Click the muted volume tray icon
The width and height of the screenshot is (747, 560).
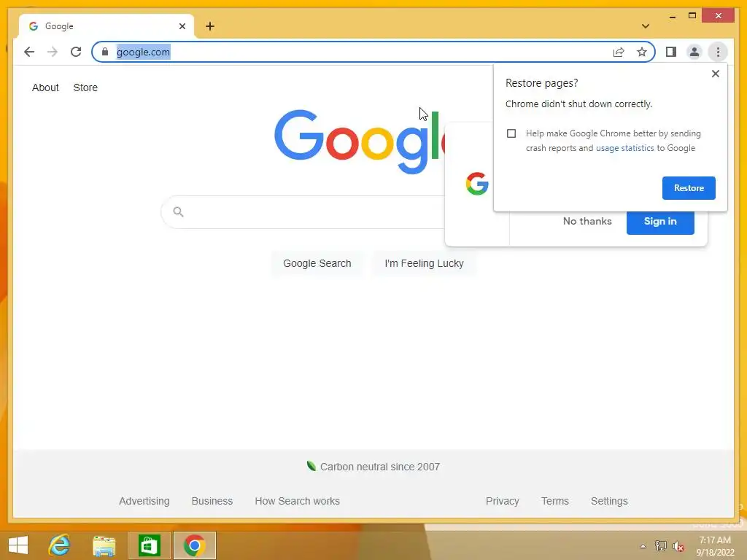tap(678, 546)
